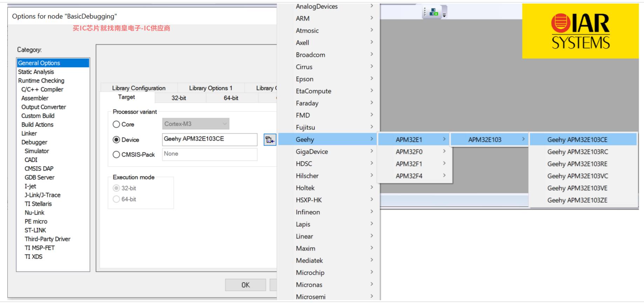Expand GigaDevice vendor submenu

[x=328, y=151]
